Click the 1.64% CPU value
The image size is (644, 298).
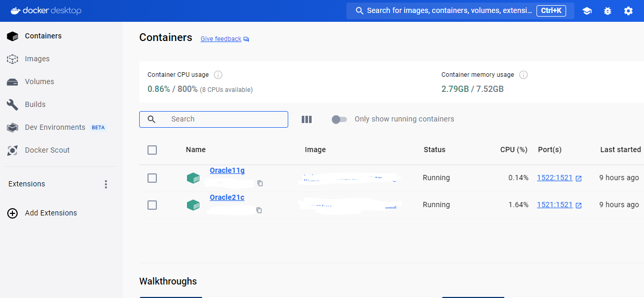pyautogui.click(x=518, y=205)
